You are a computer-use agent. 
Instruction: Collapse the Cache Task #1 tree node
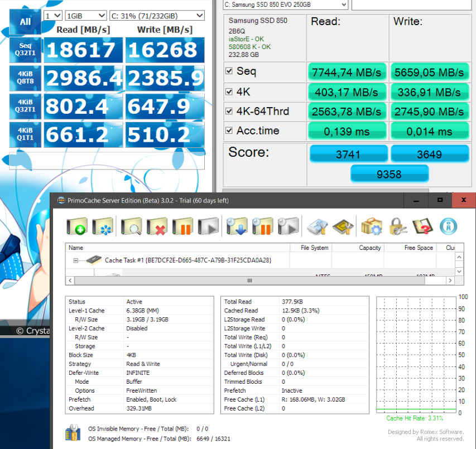pyautogui.click(x=75, y=260)
